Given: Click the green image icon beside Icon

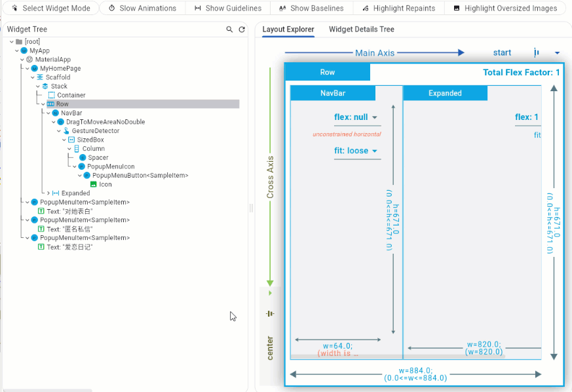Looking at the screenshot, I should [x=94, y=184].
